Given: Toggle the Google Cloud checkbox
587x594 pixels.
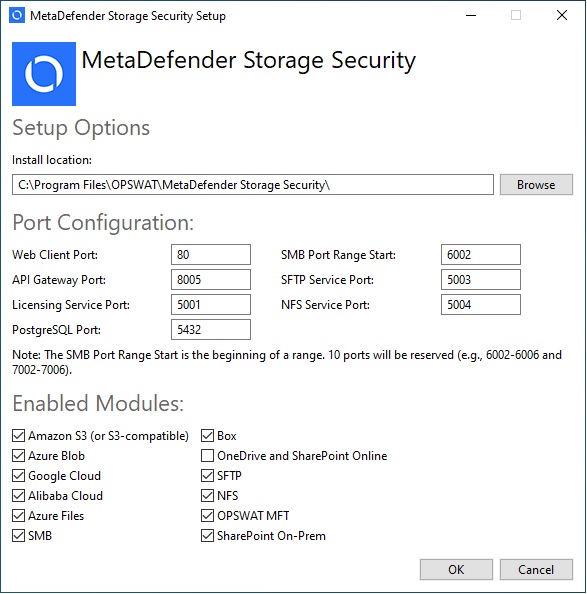Looking at the screenshot, I should (x=19, y=476).
